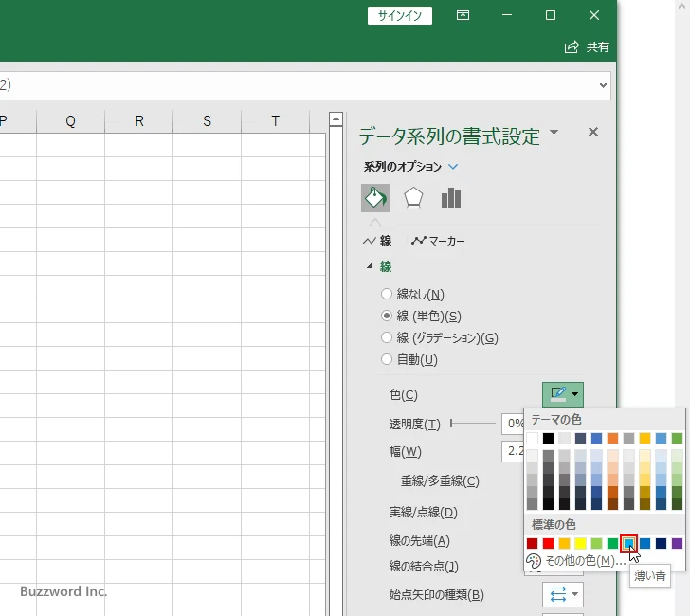
Task: Click the 線の先端(A) label
Action: click(419, 540)
